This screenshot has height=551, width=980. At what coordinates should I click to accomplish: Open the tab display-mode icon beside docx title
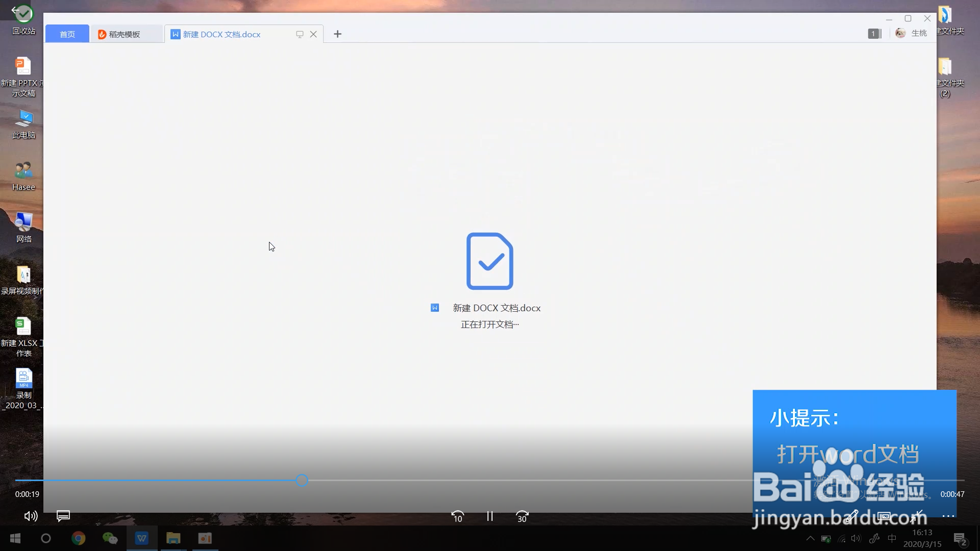tap(300, 34)
